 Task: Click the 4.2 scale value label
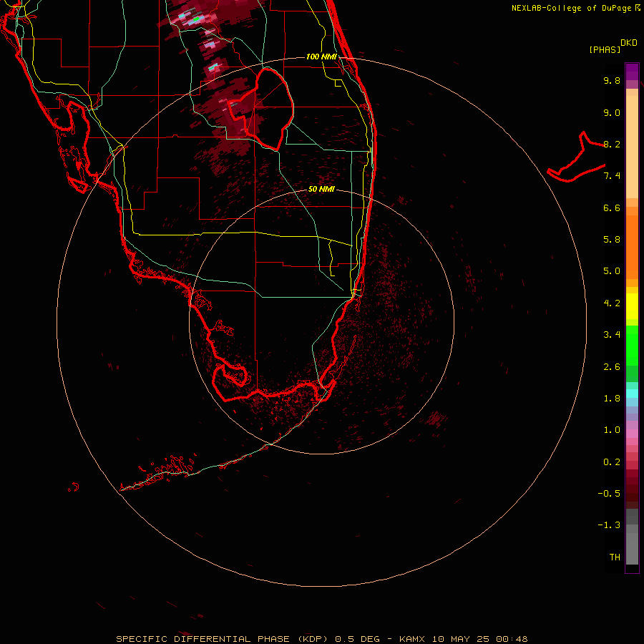[x=612, y=303]
